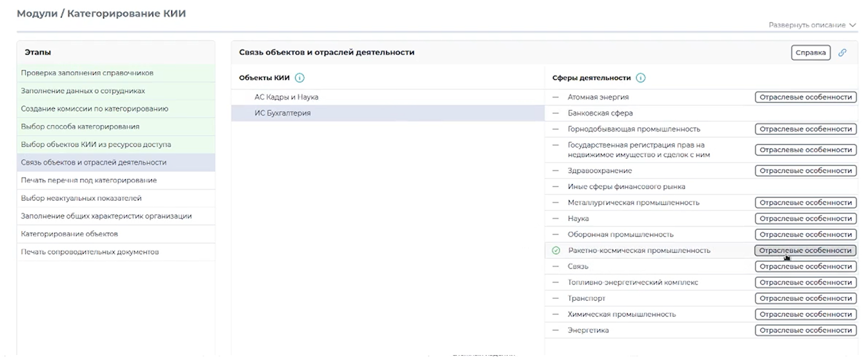Toggle the dash marker for Атомная энергия

pos(556,97)
